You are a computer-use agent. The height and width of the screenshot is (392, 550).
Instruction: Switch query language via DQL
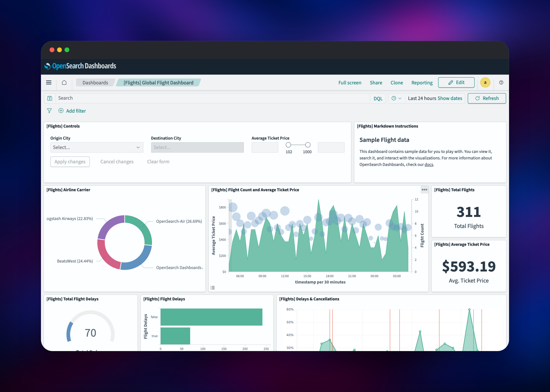pyautogui.click(x=378, y=99)
